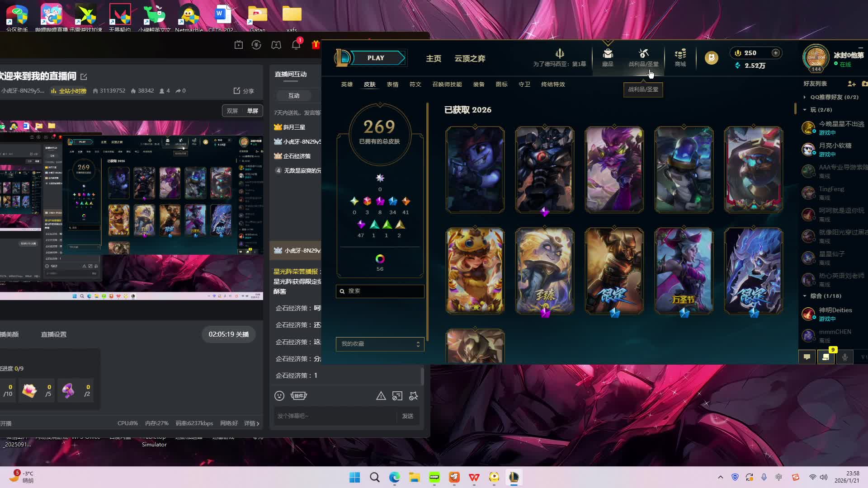Switch to the 英雄 champions tab
Viewport: 868px width, 488px height.
[x=347, y=84]
